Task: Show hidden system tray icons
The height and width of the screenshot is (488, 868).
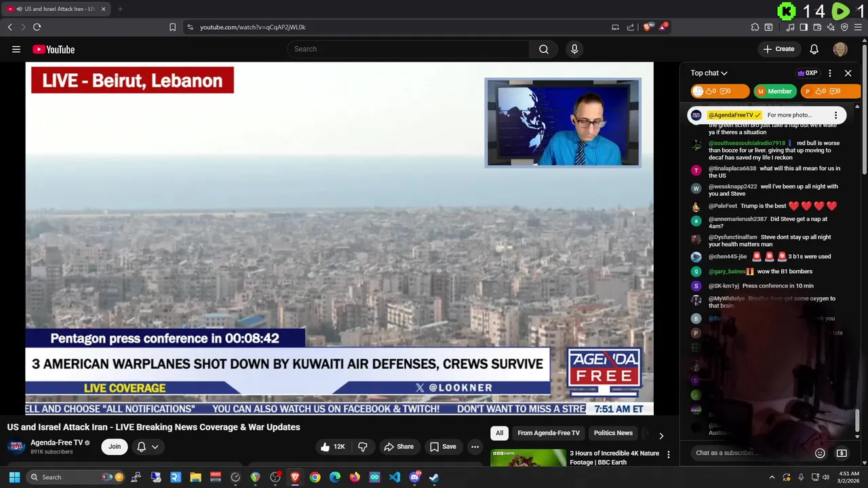Action: [772, 477]
